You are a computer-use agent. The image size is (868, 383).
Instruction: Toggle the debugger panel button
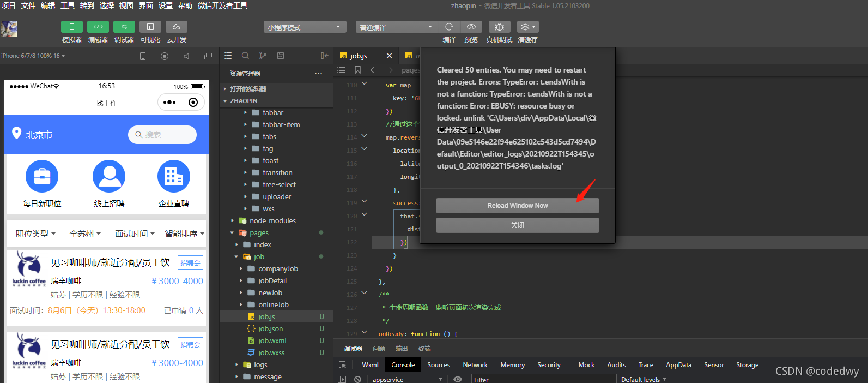coord(124,27)
